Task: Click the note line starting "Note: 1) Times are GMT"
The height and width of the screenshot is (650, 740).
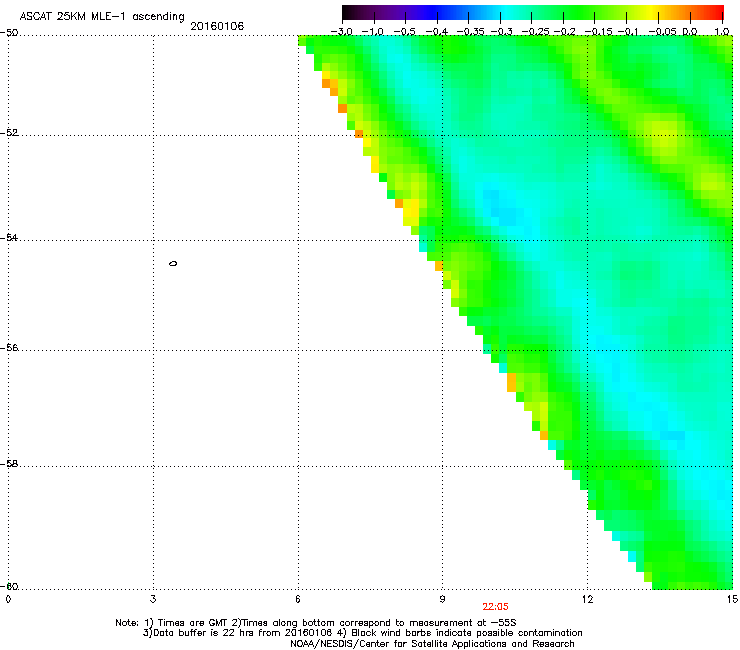Action: [x=316, y=623]
